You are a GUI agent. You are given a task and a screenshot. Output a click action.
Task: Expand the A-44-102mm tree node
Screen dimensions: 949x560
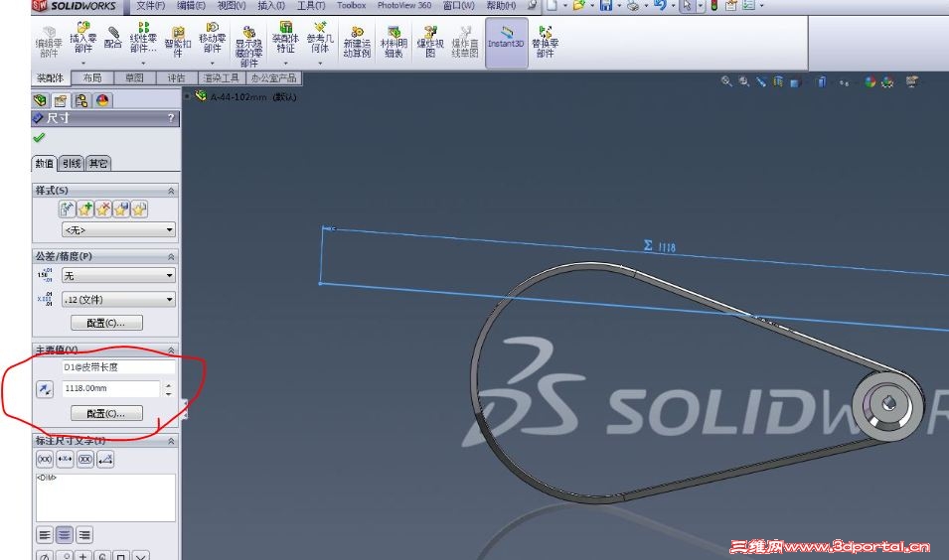point(188,96)
